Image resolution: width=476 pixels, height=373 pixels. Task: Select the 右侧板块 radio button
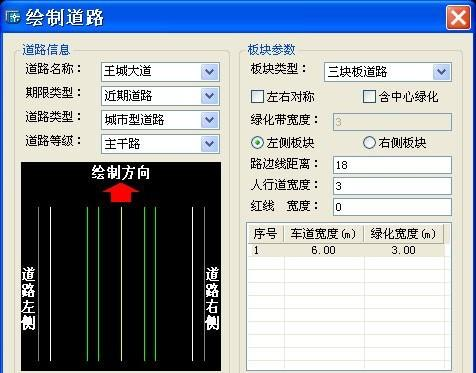click(x=369, y=143)
